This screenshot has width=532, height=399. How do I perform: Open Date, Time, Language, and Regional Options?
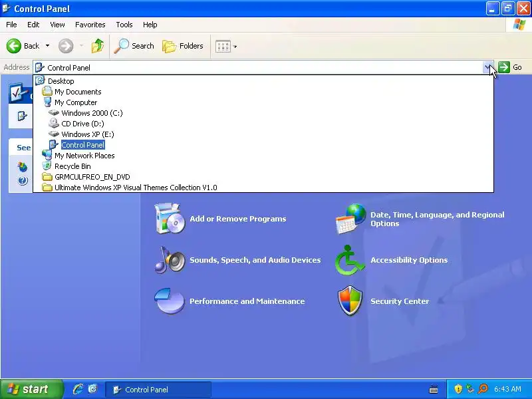click(438, 219)
